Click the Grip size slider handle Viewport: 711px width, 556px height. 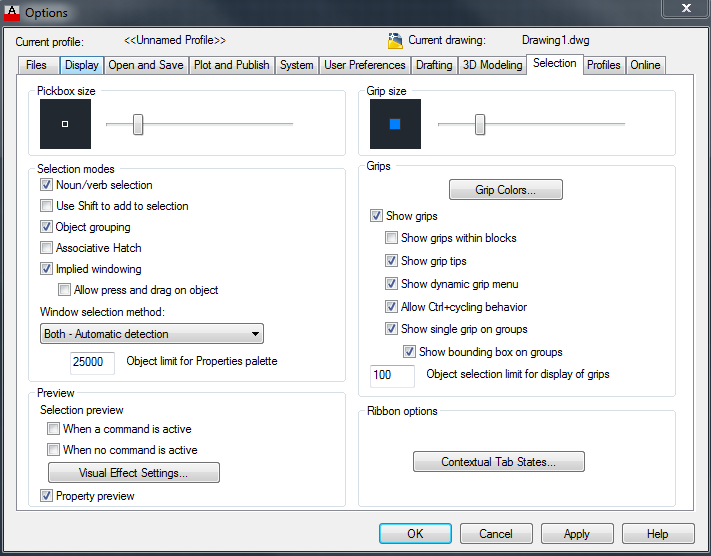tap(480, 124)
